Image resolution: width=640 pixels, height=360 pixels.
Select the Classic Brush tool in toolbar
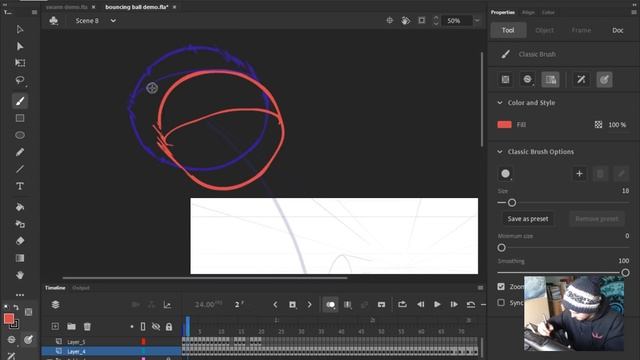tap(20, 101)
